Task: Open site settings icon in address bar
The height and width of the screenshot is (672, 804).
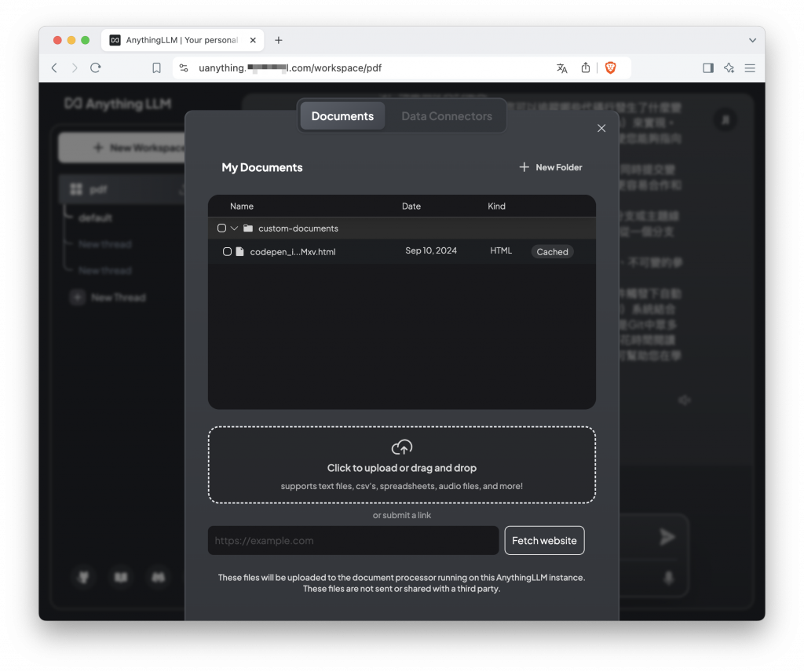Action: (184, 68)
